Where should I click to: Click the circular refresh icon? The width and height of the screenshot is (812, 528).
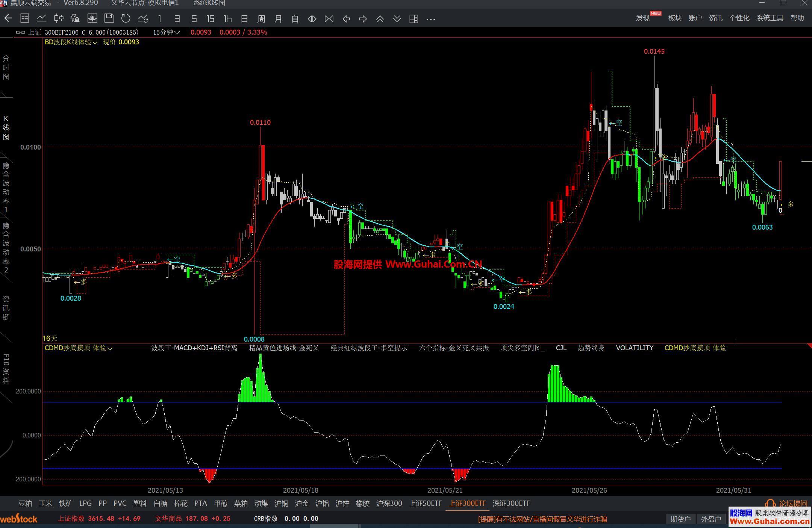pos(126,18)
